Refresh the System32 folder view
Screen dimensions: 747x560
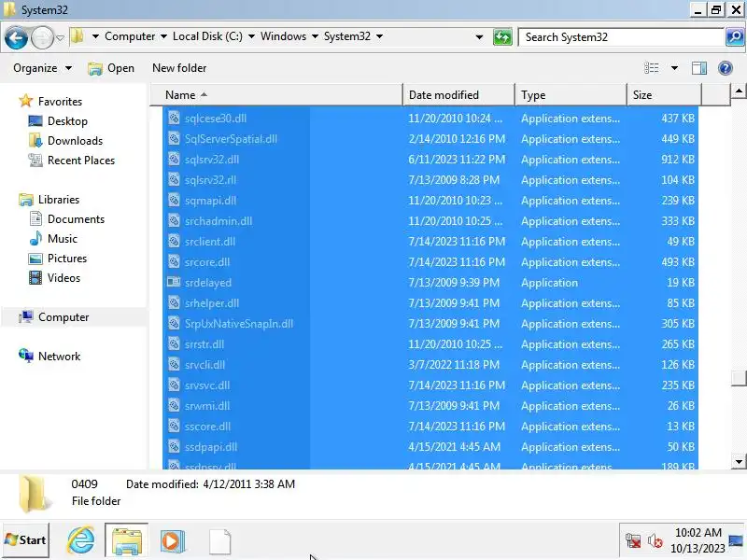click(502, 37)
